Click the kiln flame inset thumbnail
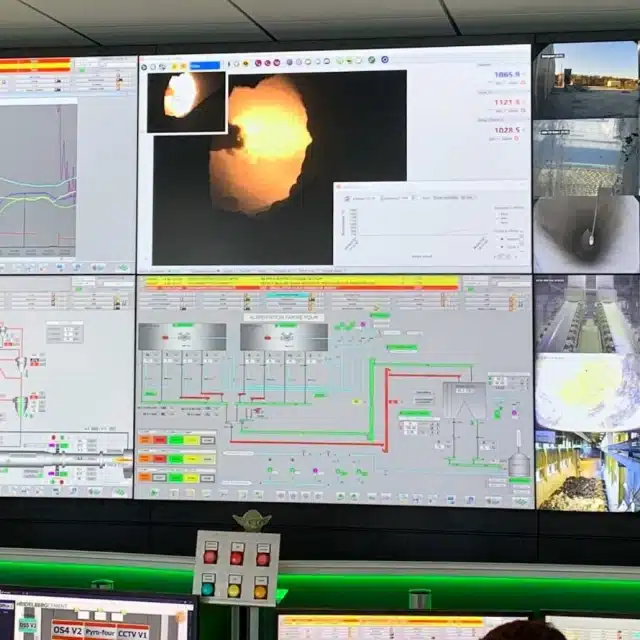Image resolution: width=640 pixels, height=640 pixels. tap(186, 101)
